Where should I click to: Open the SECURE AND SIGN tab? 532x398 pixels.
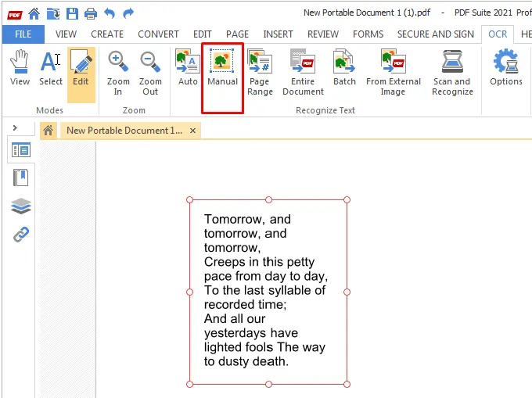(x=436, y=34)
